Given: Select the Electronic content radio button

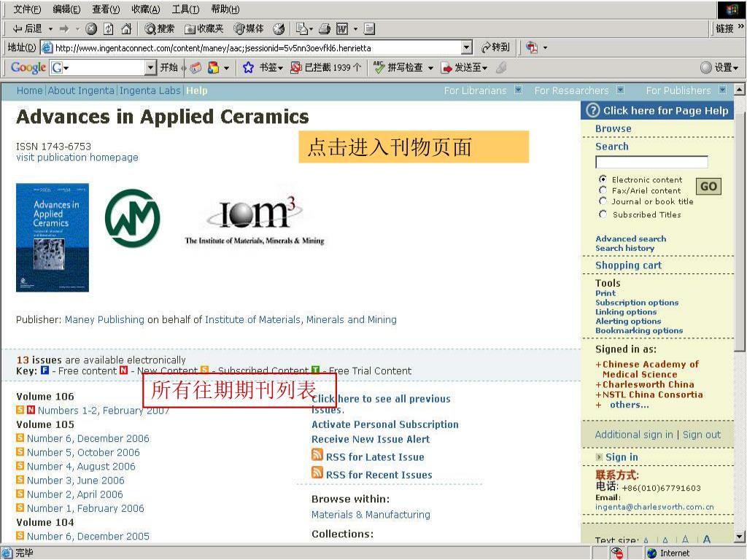Looking at the screenshot, I should [x=603, y=179].
